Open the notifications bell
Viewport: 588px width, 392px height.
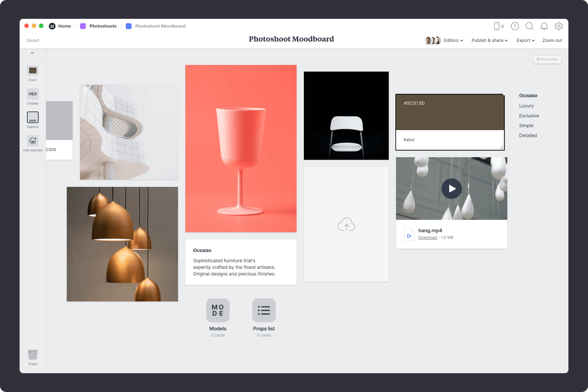coord(544,26)
